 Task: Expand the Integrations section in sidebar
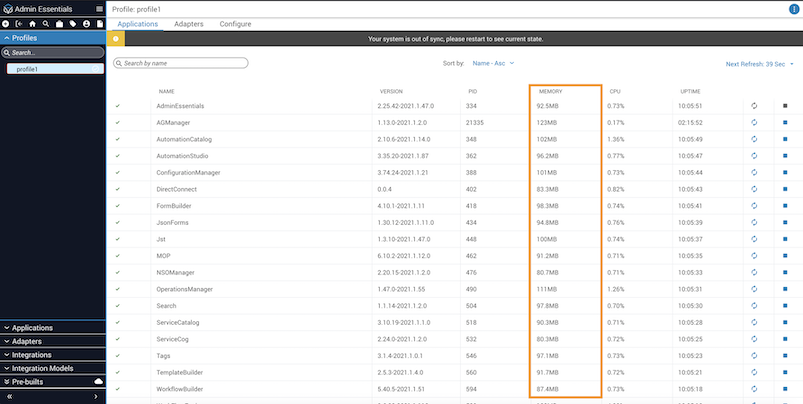coord(52,355)
